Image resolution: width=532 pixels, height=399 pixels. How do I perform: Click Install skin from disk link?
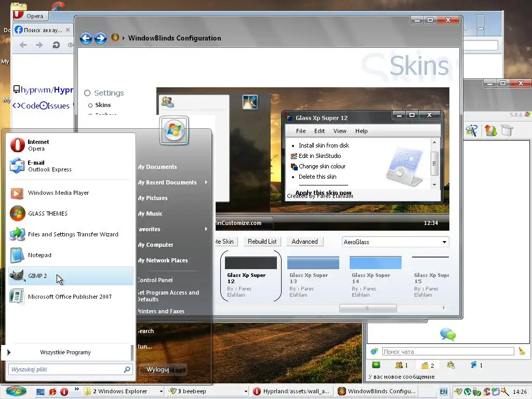coord(324,145)
